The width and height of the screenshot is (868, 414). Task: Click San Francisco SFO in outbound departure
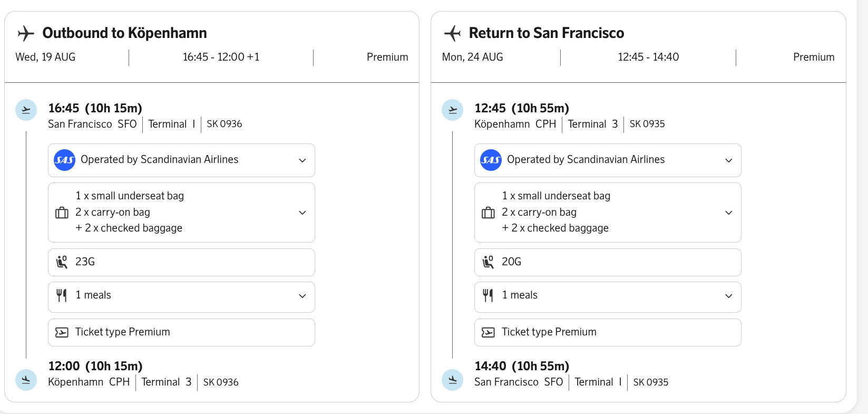92,124
